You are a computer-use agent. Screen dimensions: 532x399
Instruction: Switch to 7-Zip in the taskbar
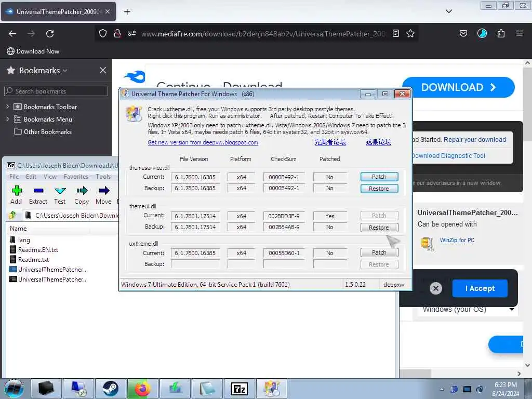click(x=239, y=389)
